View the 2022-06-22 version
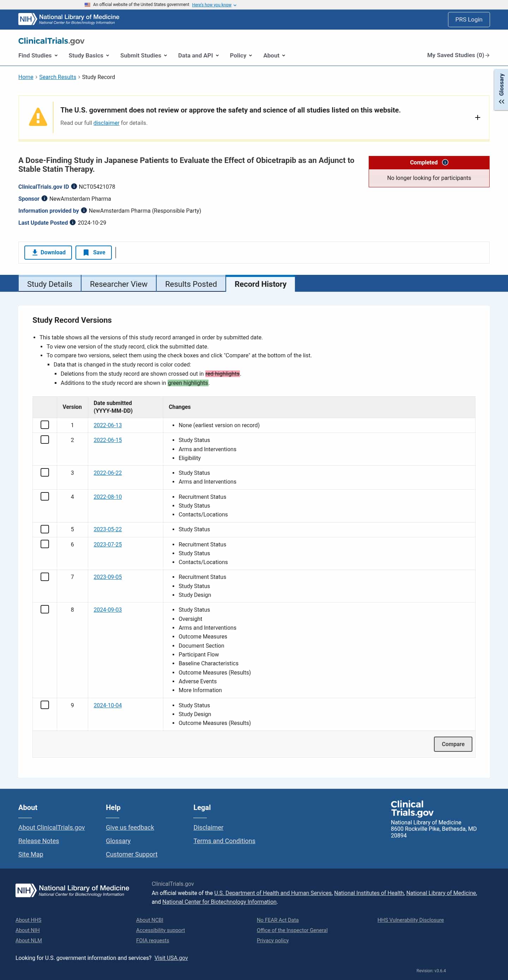The width and height of the screenshot is (508, 980). pyautogui.click(x=108, y=472)
